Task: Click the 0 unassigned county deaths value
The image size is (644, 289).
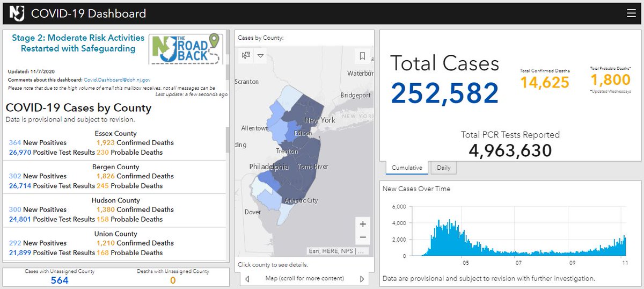Action: tap(173, 280)
